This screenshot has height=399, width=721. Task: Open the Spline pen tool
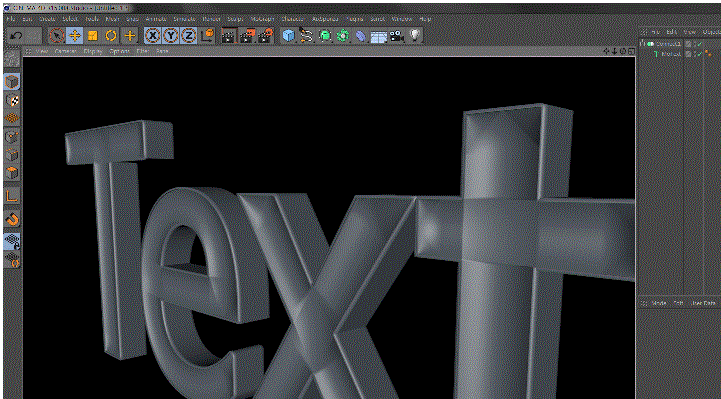[x=306, y=35]
